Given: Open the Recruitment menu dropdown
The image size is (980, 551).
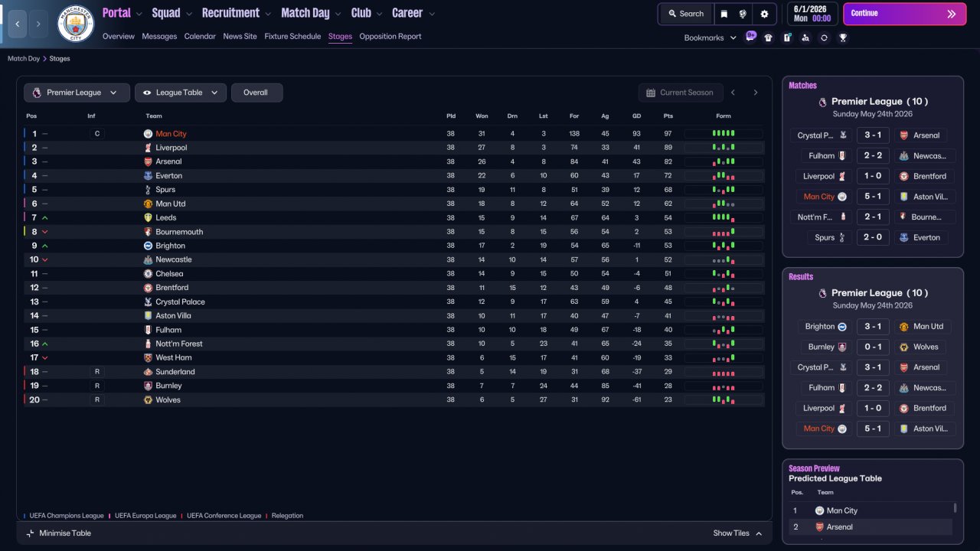Looking at the screenshot, I should pyautogui.click(x=237, y=13).
